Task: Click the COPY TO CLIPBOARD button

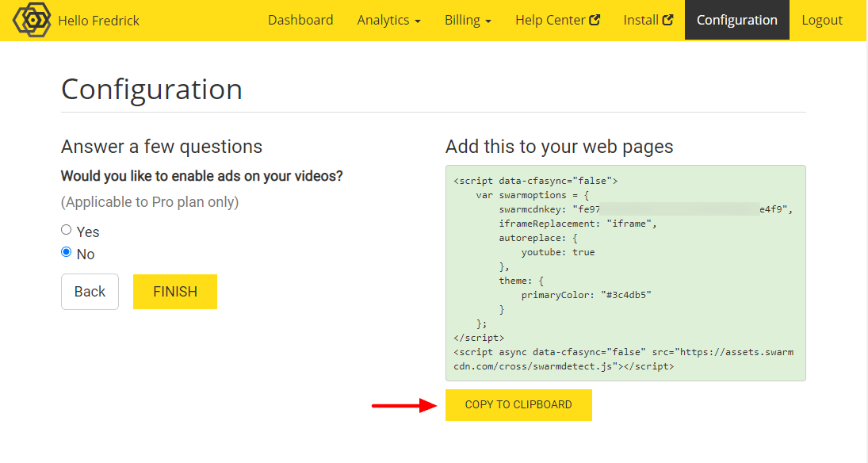Action: [x=518, y=405]
